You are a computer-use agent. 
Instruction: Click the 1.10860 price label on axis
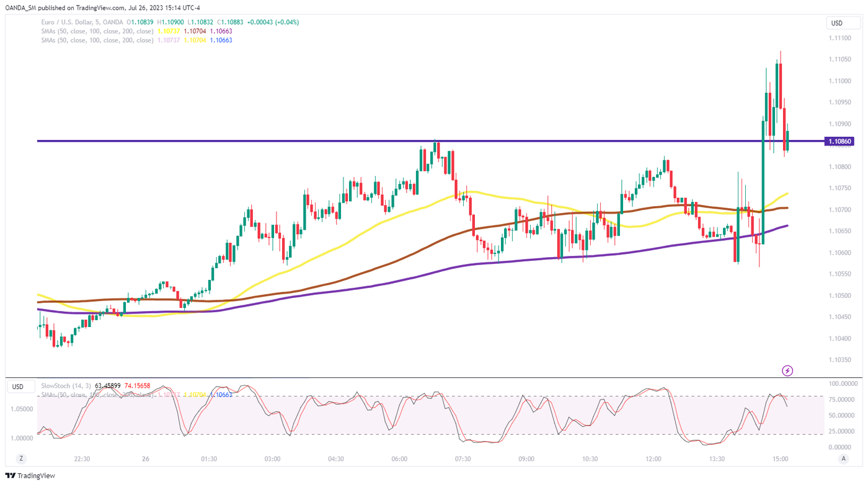point(839,142)
